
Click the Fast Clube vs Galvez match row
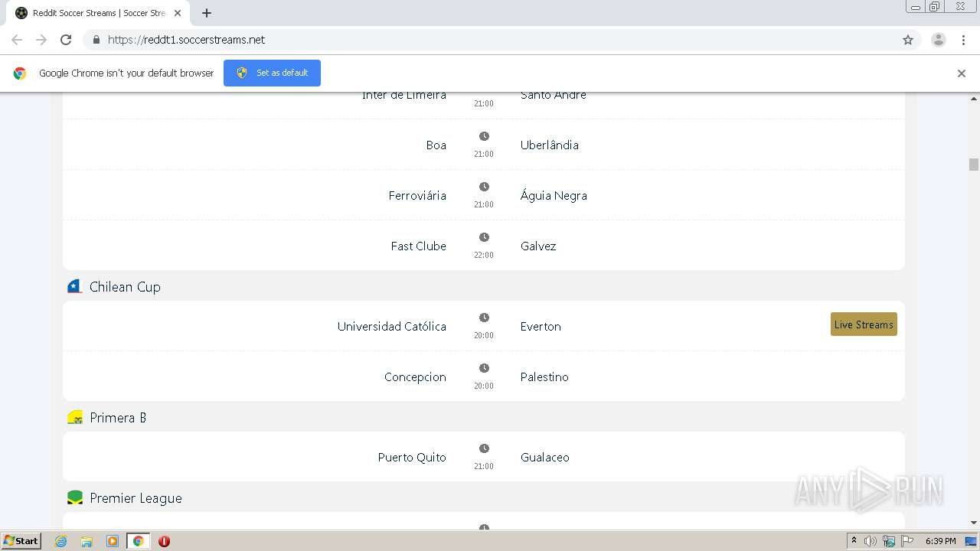(483, 246)
